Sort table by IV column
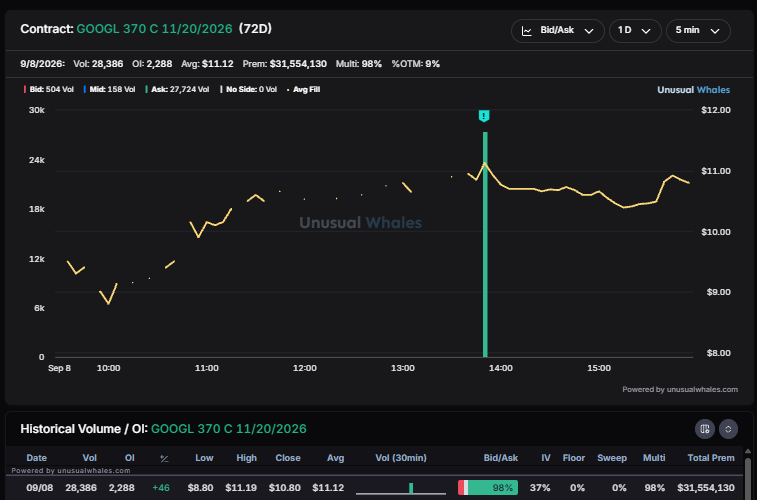 point(546,458)
